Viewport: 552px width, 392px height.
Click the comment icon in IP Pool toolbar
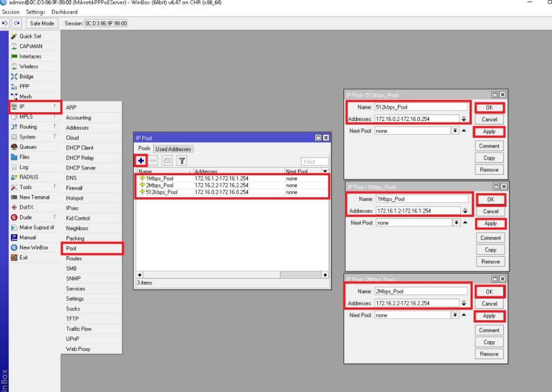click(x=167, y=161)
